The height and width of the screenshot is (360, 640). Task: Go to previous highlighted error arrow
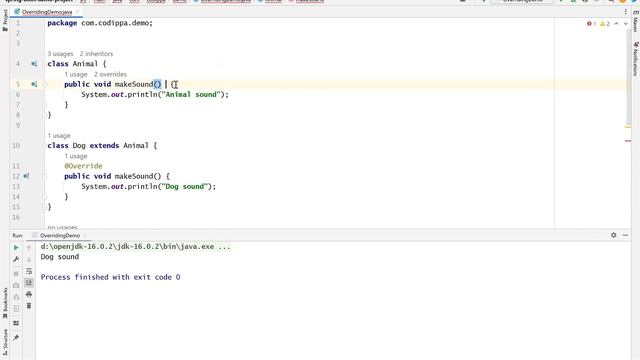[x=616, y=24]
